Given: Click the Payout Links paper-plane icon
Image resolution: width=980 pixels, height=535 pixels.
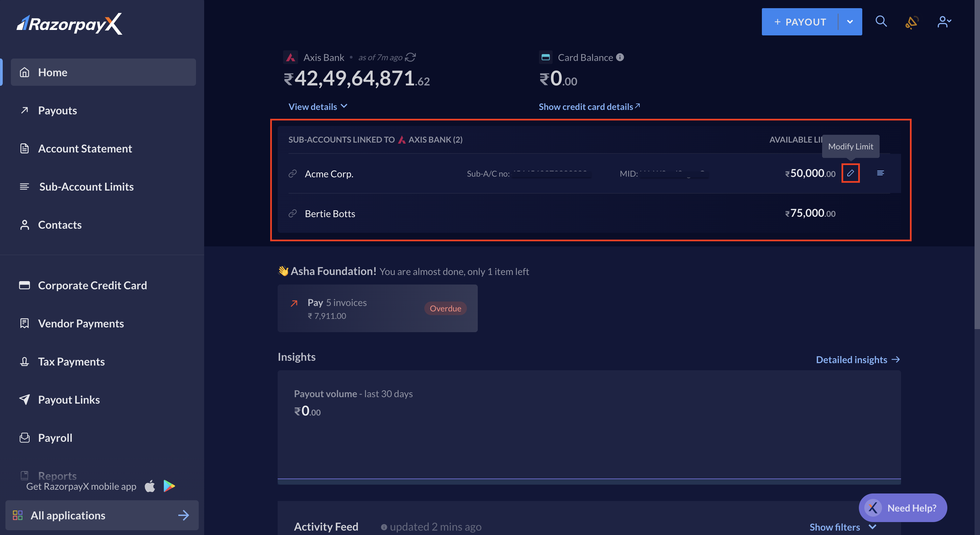Looking at the screenshot, I should [x=24, y=400].
